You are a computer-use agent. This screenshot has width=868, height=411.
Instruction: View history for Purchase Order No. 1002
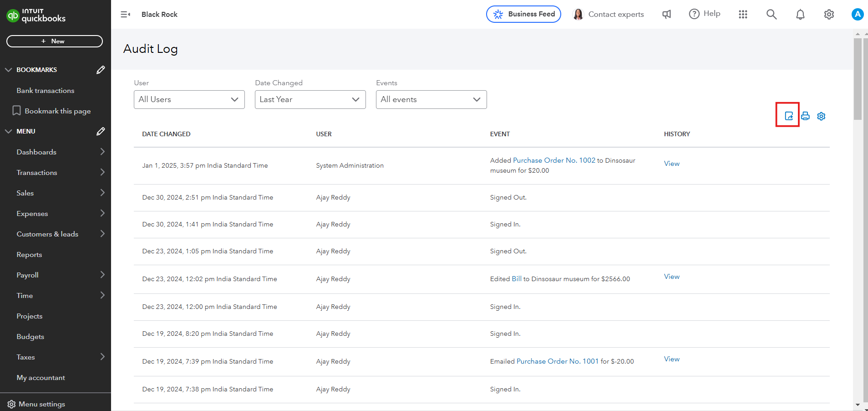tap(672, 164)
